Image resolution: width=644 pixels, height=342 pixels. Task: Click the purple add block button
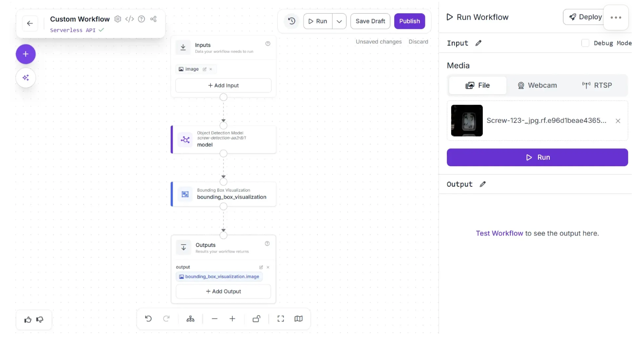click(26, 54)
